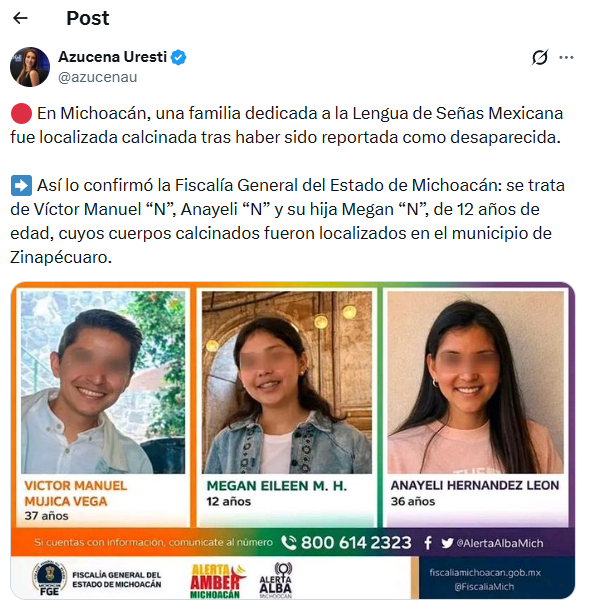Open the Megan Eileen M. H. photo
Screen dimensions: 592x613
coord(287,382)
